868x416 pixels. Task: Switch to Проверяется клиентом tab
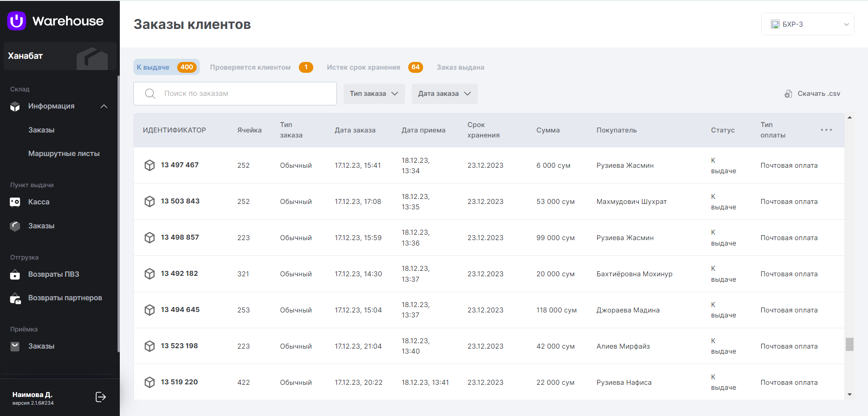(250, 67)
